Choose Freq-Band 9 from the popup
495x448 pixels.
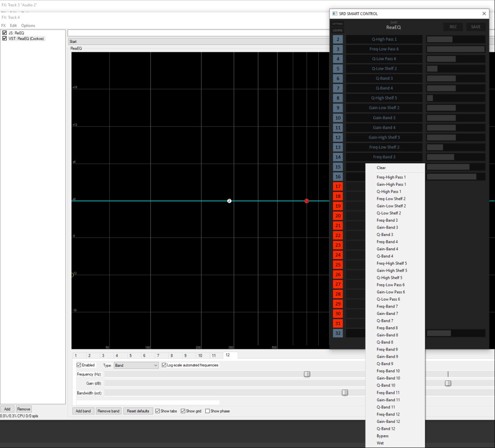click(x=395, y=349)
